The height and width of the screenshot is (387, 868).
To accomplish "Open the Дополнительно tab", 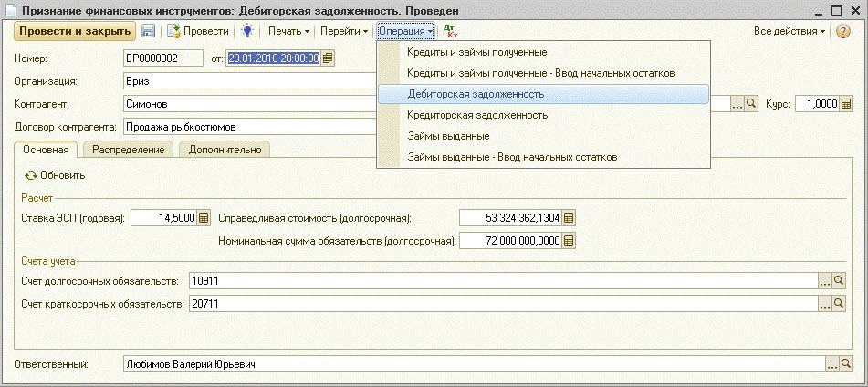I will click(x=225, y=150).
